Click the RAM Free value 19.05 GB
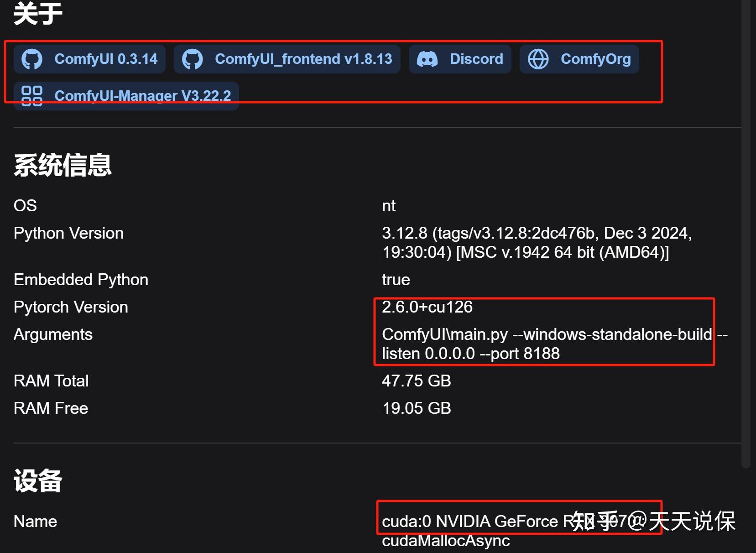756x553 pixels. (416, 408)
